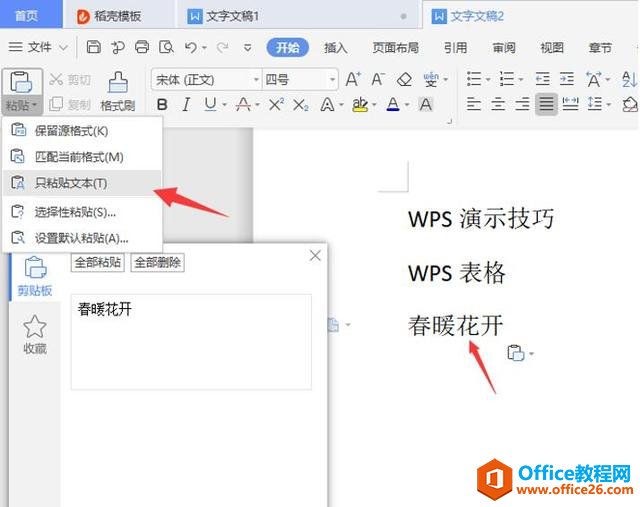640x507 pixels.
Task: Center align text
Action: [x=498, y=105]
